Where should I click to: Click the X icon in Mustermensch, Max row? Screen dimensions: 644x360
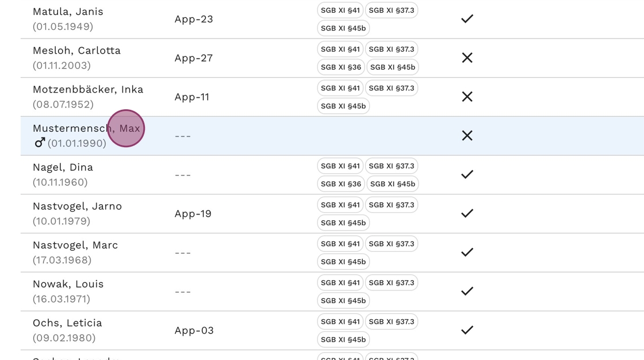pyautogui.click(x=467, y=136)
